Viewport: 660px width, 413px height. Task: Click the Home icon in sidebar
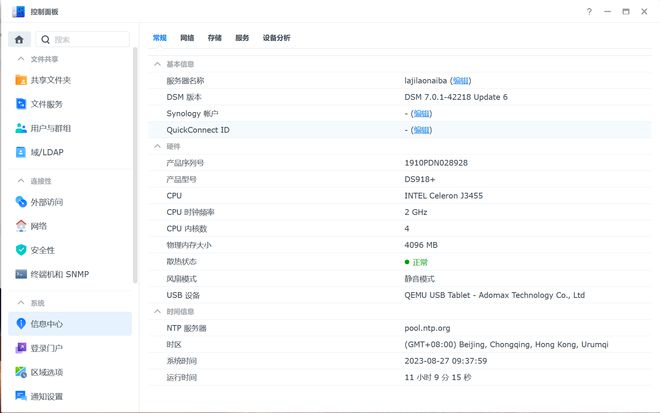pyautogui.click(x=19, y=39)
